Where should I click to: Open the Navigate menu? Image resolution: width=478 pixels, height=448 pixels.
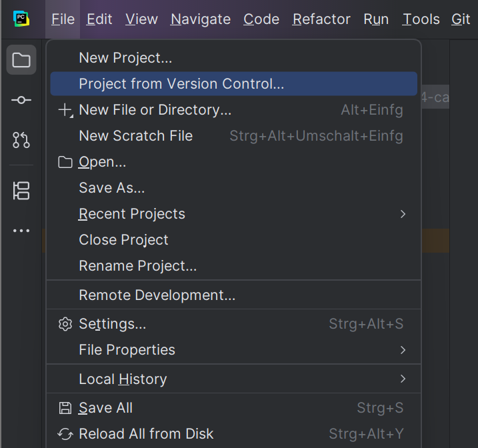click(201, 19)
